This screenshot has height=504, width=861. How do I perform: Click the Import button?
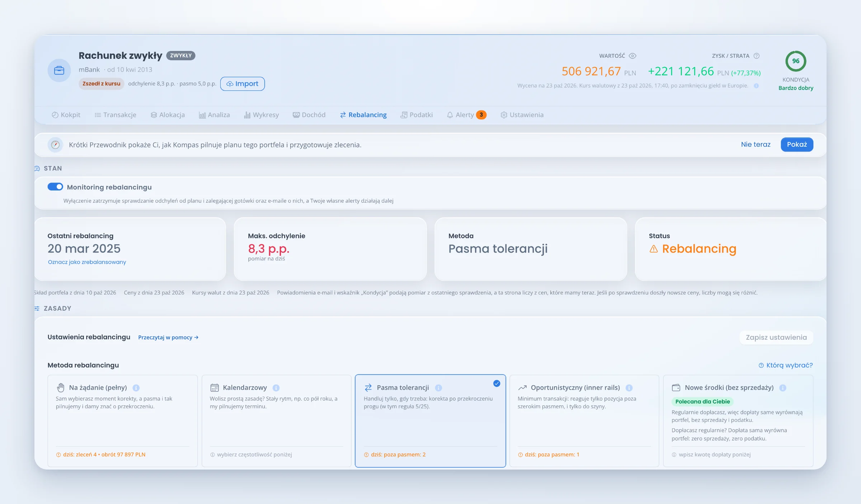pyautogui.click(x=243, y=84)
